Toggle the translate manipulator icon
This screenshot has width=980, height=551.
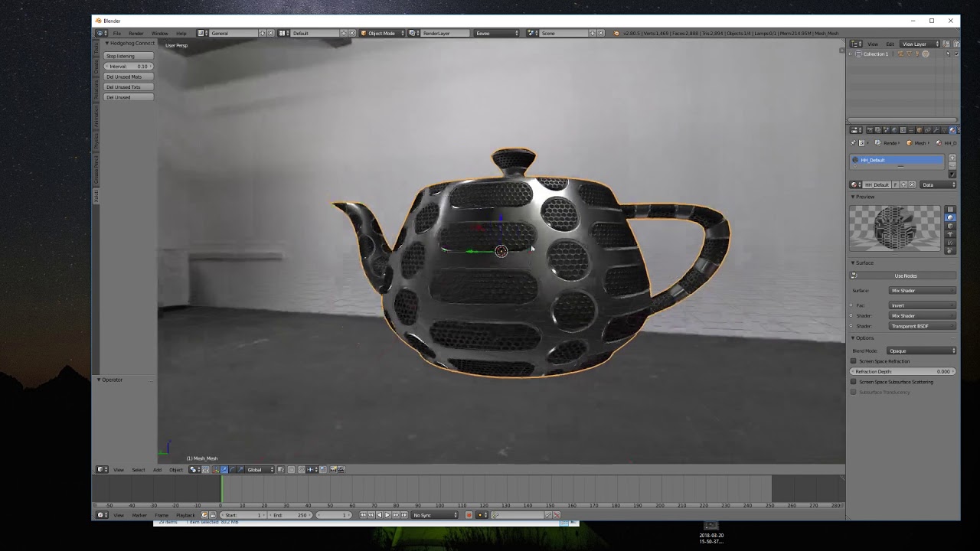pos(224,469)
